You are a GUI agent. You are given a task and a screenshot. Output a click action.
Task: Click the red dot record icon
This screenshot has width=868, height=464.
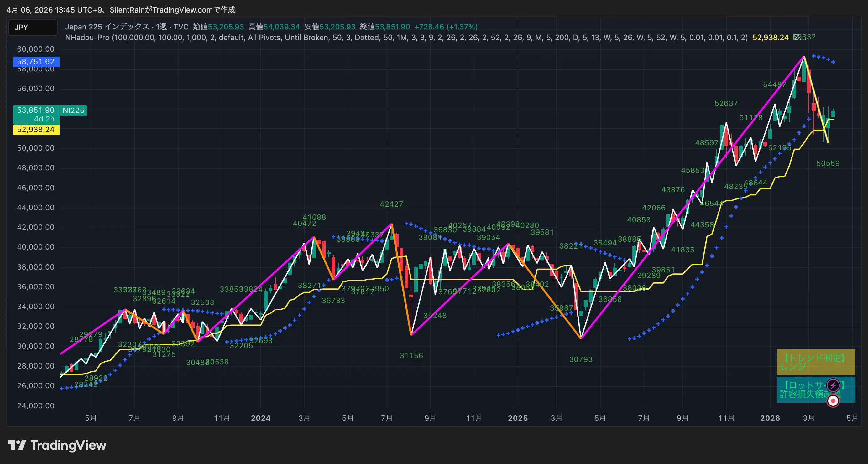pyautogui.click(x=833, y=401)
